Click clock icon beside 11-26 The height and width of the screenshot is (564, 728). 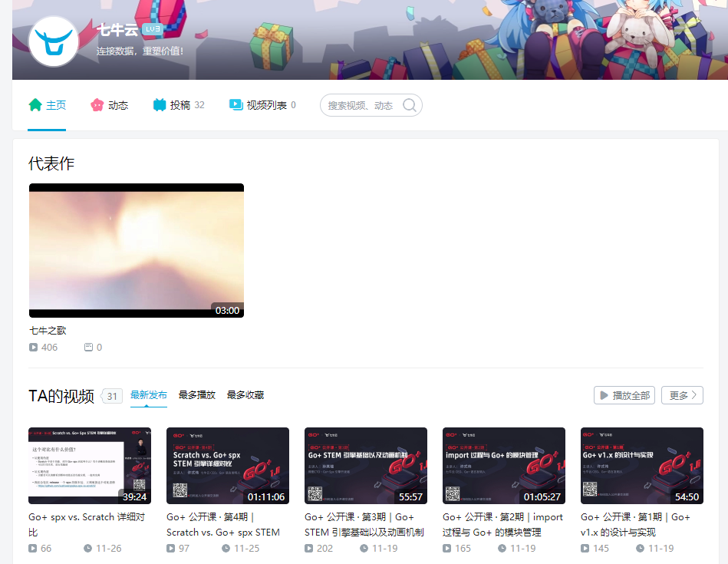click(x=87, y=548)
